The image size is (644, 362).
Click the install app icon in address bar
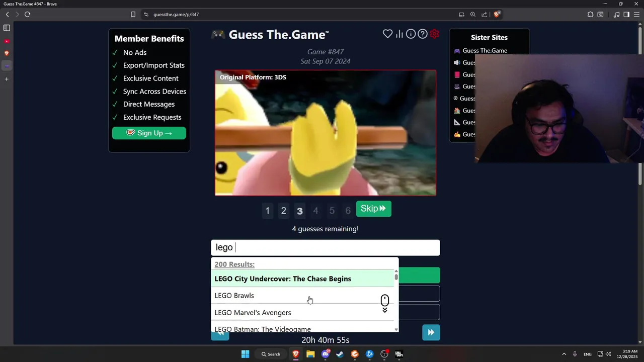(461, 14)
